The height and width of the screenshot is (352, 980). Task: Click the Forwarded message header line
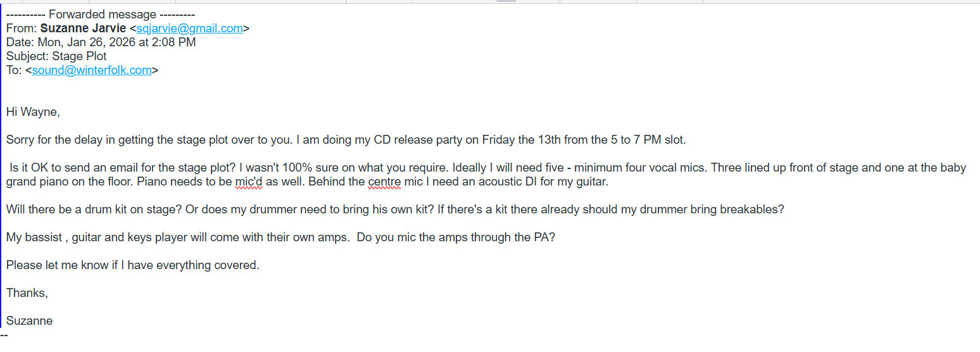click(101, 14)
